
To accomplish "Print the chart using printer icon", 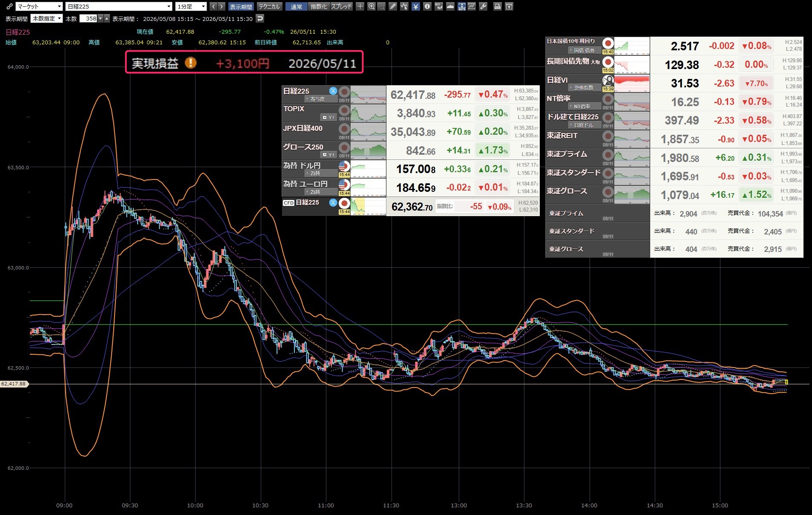I will (x=497, y=6).
